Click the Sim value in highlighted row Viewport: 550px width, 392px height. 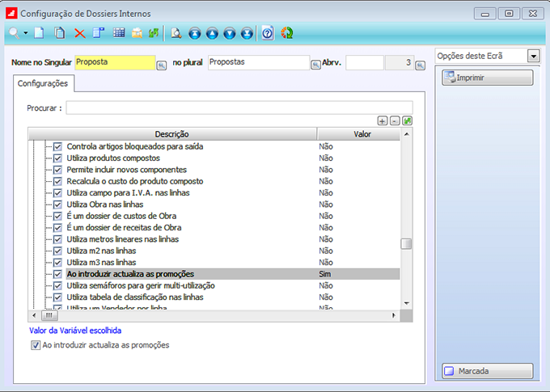point(325,274)
